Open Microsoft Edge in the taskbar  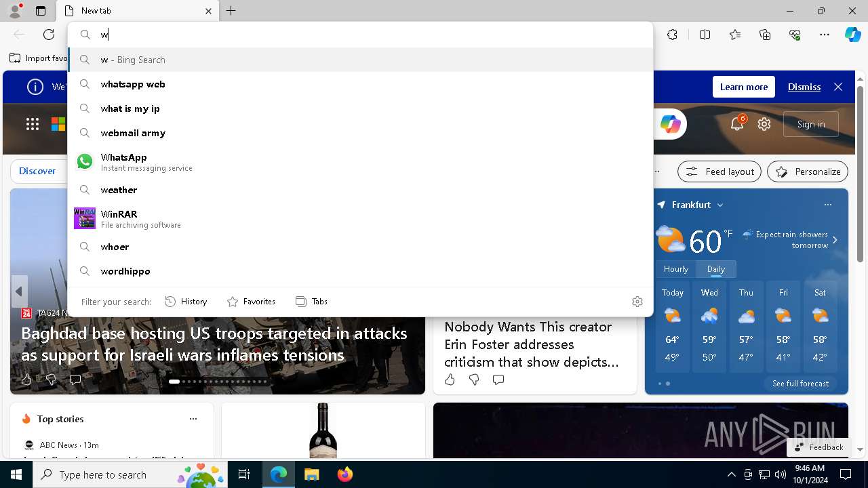coord(279,474)
